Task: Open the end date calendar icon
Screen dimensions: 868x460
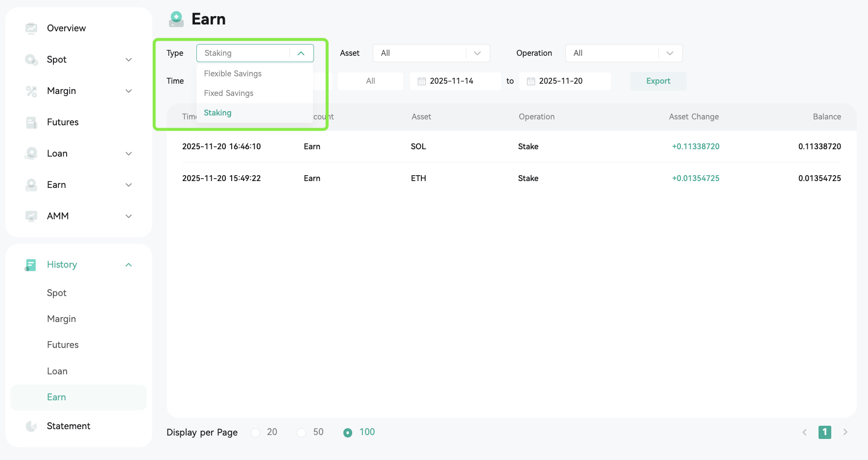Action: 530,81
